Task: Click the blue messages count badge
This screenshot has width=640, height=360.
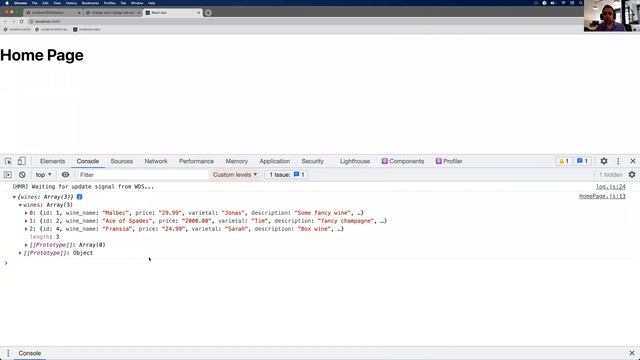Action: coord(582,161)
